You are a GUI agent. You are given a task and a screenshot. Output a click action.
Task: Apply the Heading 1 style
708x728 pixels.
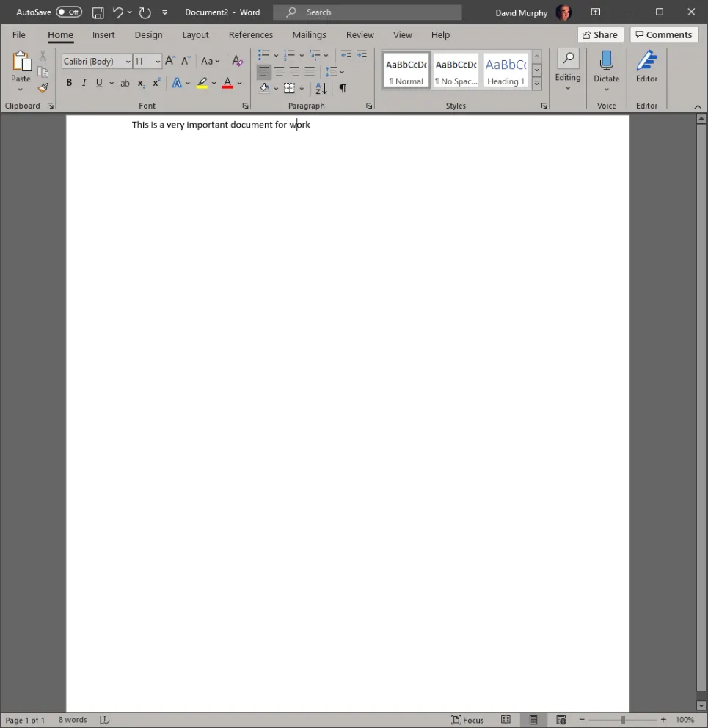pos(506,70)
